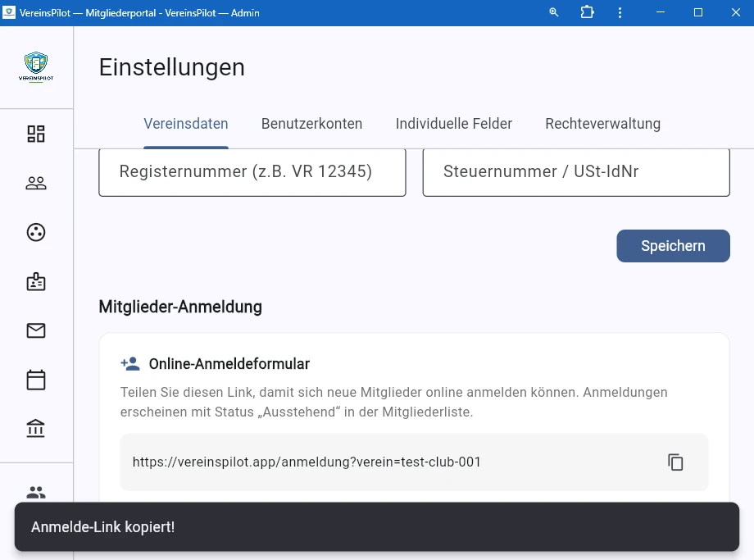Screen dimensions: 754x560
Task: Copy the Anmelde-Link using the copy icon
Action: (x=675, y=462)
